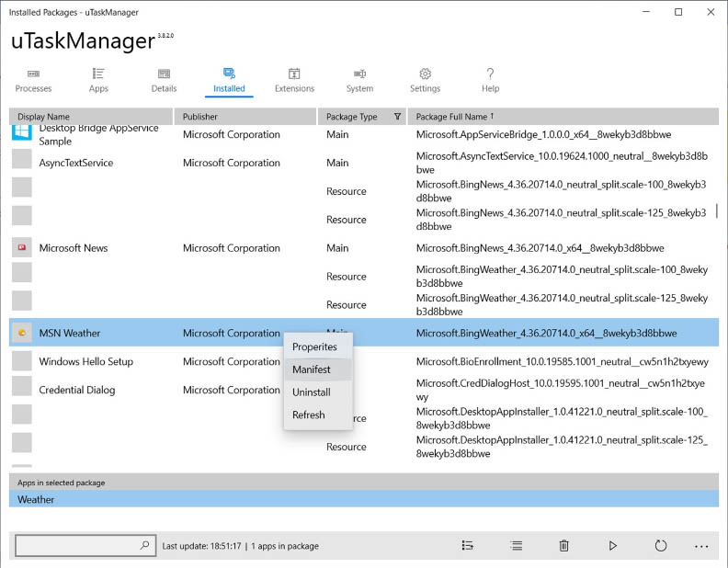Open the more options ellipsis

(701, 546)
